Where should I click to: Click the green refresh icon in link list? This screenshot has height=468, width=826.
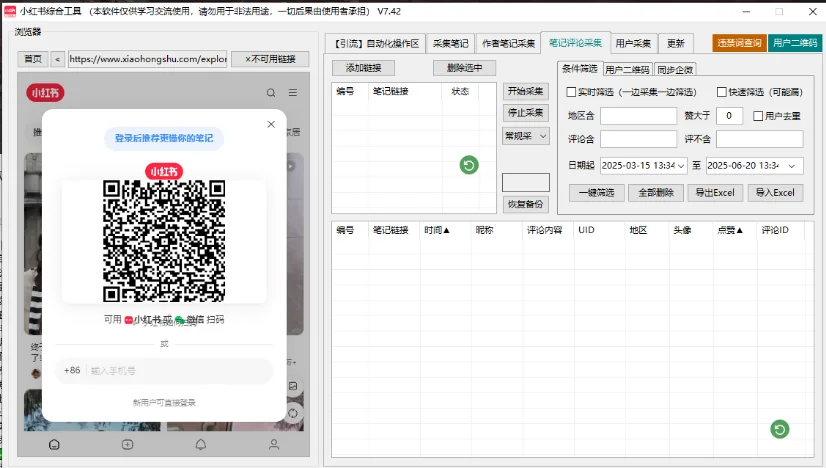(469, 165)
